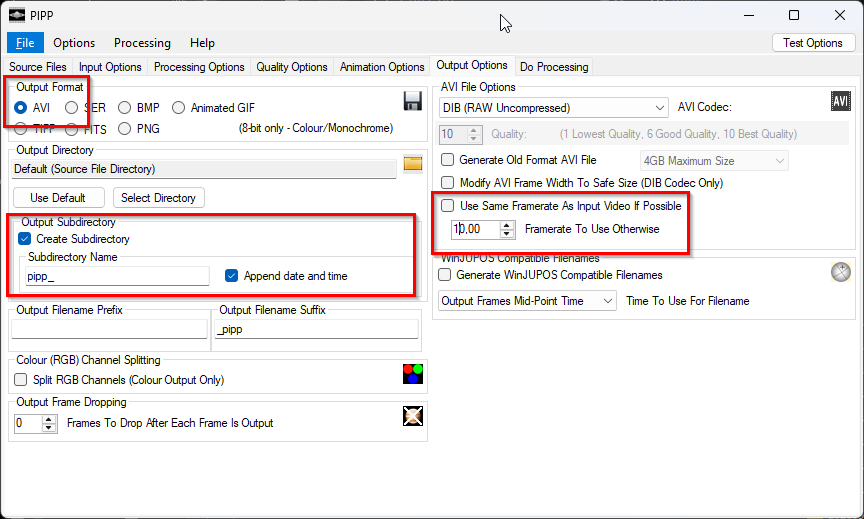This screenshot has height=519, width=864.
Task: Click the Default (Source File Directory) field
Action: click(204, 169)
